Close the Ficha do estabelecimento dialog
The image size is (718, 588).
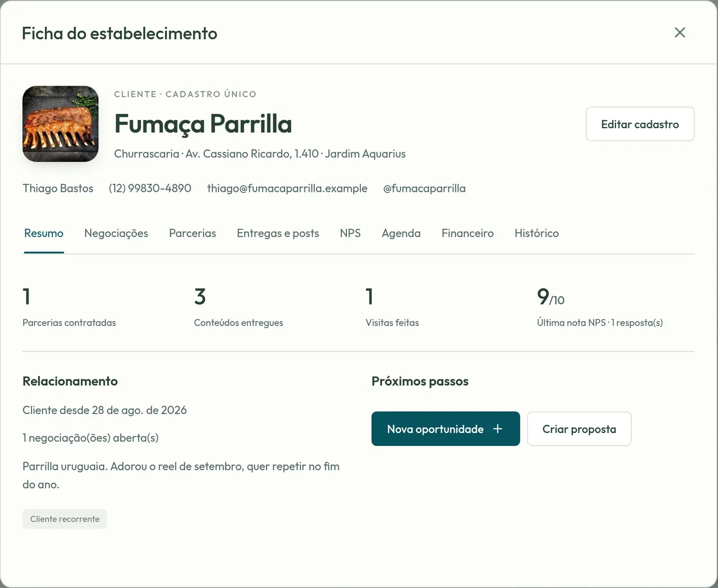[x=680, y=33]
